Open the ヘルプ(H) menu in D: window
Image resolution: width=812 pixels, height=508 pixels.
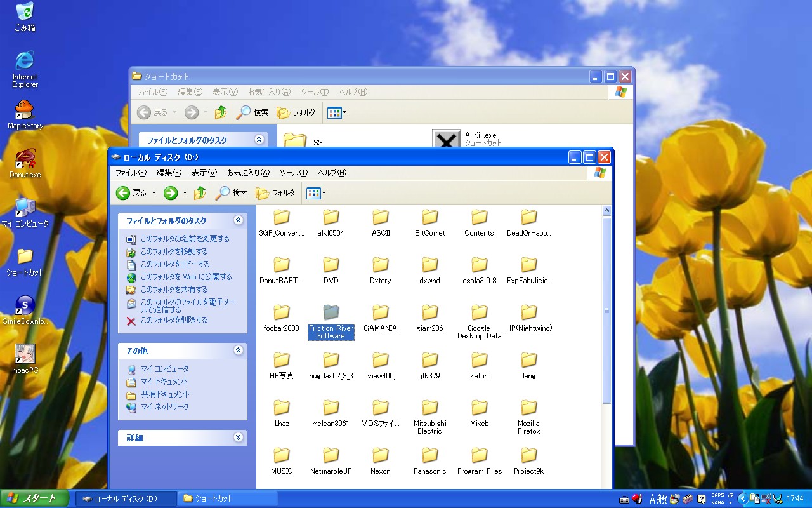(332, 173)
